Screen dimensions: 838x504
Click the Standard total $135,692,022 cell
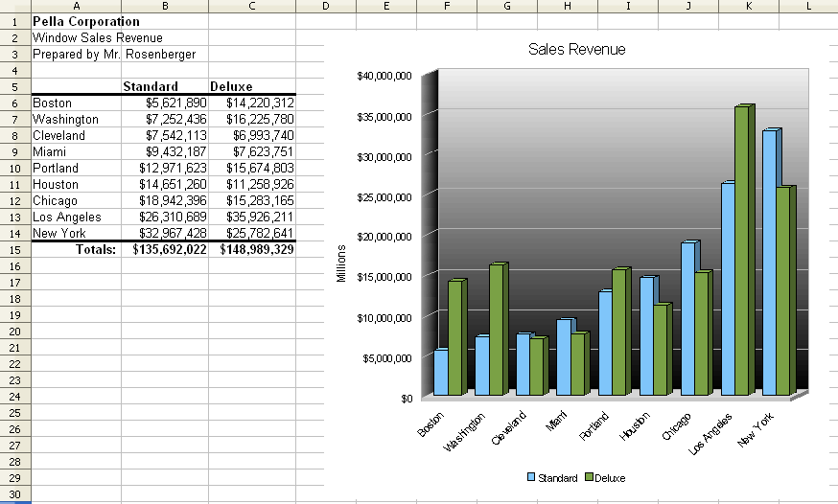coord(165,249)
